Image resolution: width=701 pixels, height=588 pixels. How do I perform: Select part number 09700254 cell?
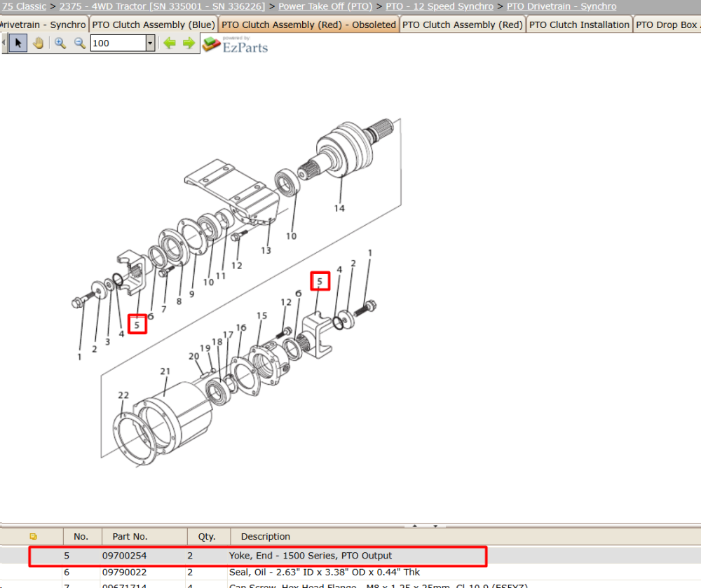124,556
